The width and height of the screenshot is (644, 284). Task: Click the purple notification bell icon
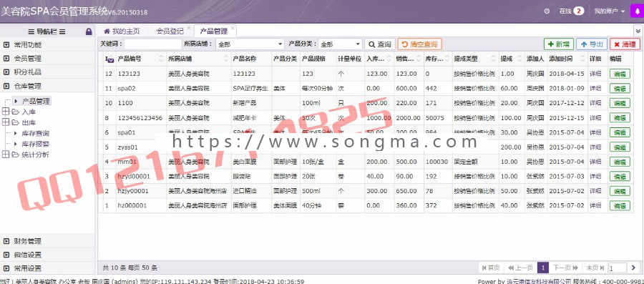(x=638, y=11)
